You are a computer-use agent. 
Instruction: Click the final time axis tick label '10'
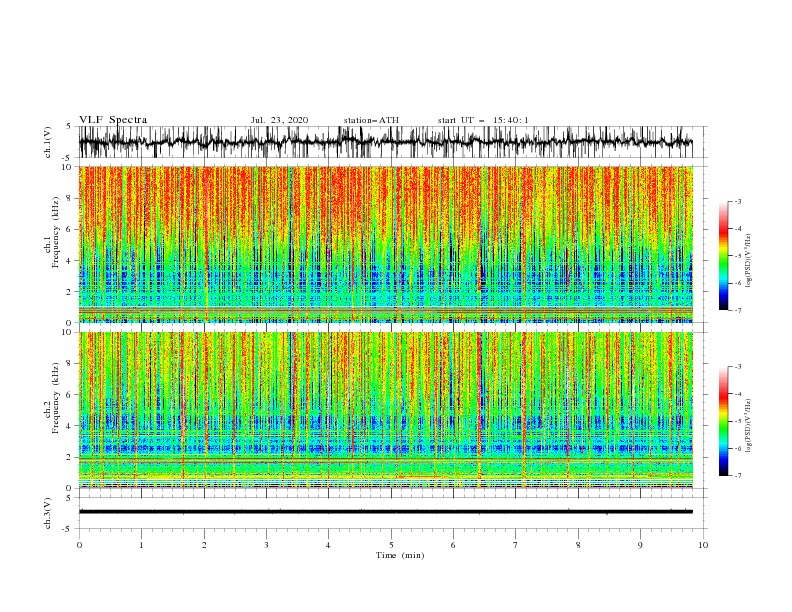click(703, 545)
